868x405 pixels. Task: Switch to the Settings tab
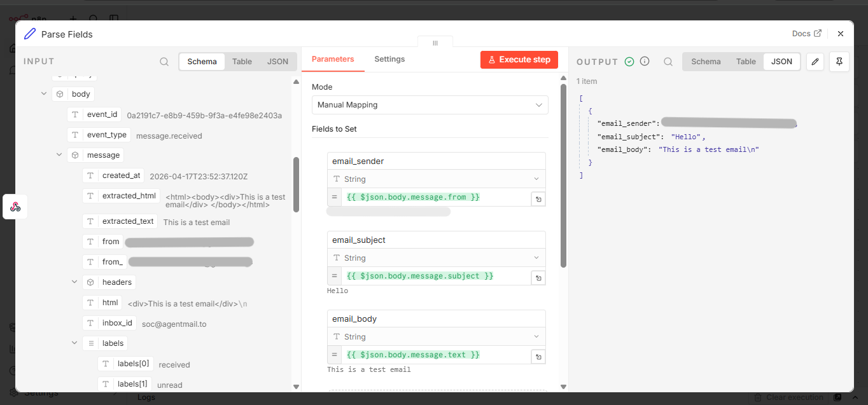(x=389, y=59)
